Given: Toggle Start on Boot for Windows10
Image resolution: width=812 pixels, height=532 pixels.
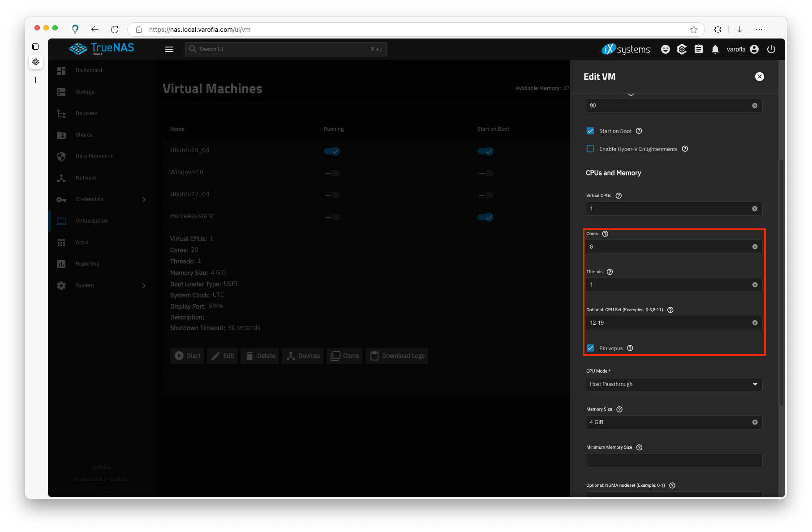Looking at the screenshot, I should [485, 173].
